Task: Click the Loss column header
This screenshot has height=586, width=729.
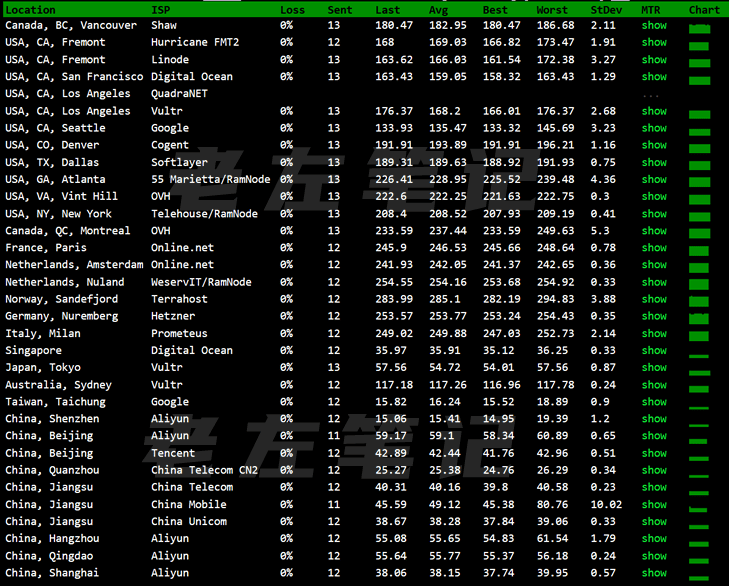Action: 292,10
